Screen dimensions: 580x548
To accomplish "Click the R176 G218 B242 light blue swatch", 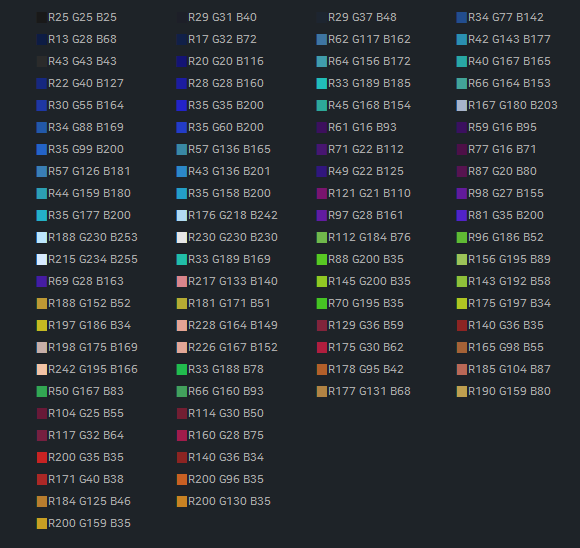I will (182, 215).
